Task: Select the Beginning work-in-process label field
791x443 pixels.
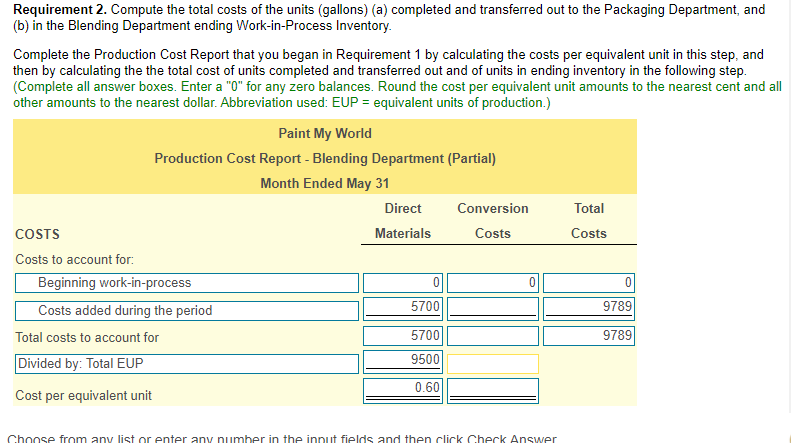Action: coord(187,283)
